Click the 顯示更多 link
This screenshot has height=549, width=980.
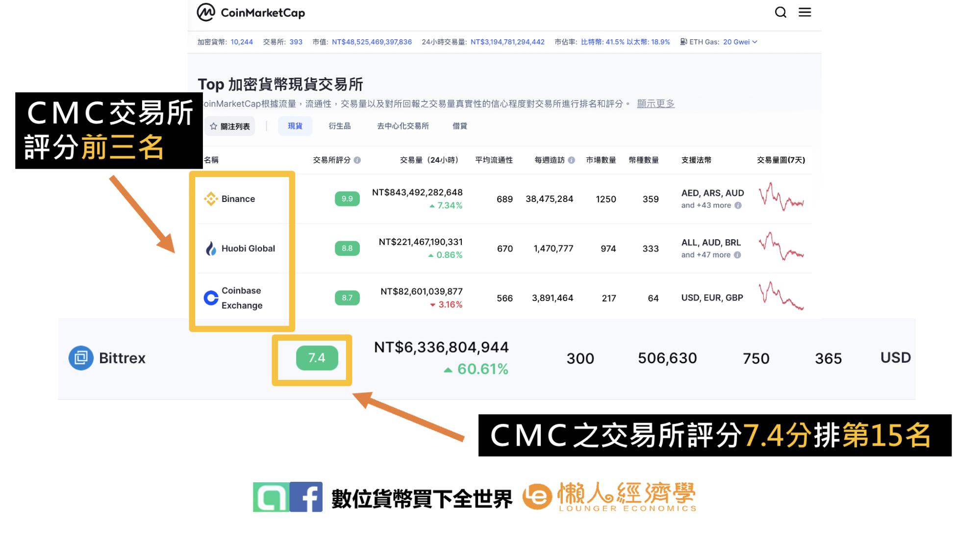click(x=655, y=103)
